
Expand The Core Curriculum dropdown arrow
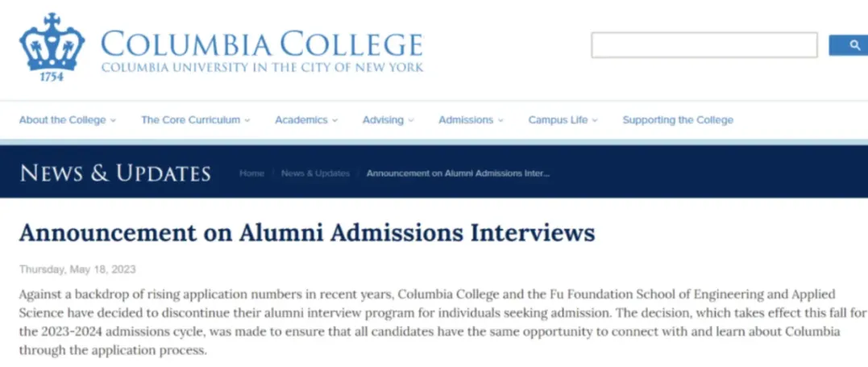tap(247, 120)
